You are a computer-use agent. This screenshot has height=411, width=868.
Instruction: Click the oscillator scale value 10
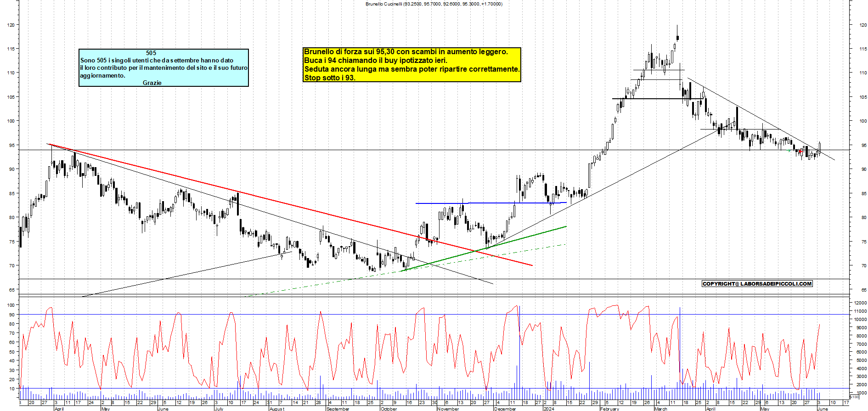[12, 388]
